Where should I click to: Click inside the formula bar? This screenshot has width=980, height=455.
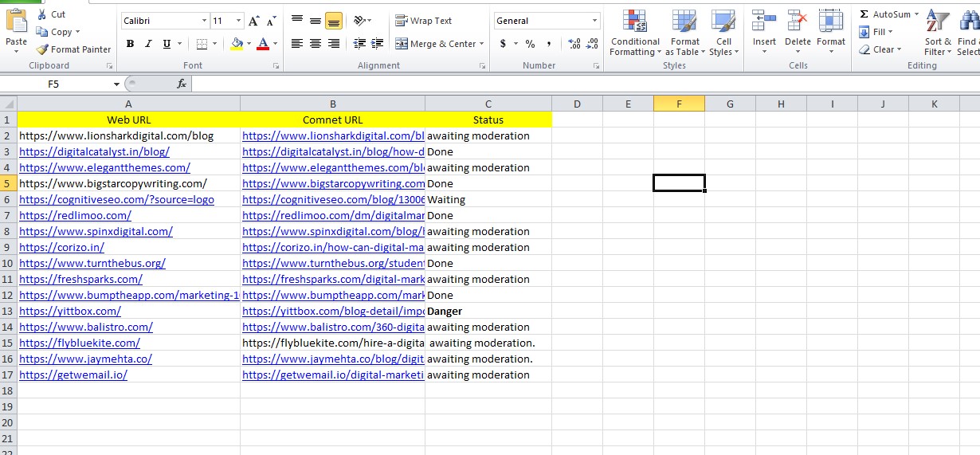point(586,84)
